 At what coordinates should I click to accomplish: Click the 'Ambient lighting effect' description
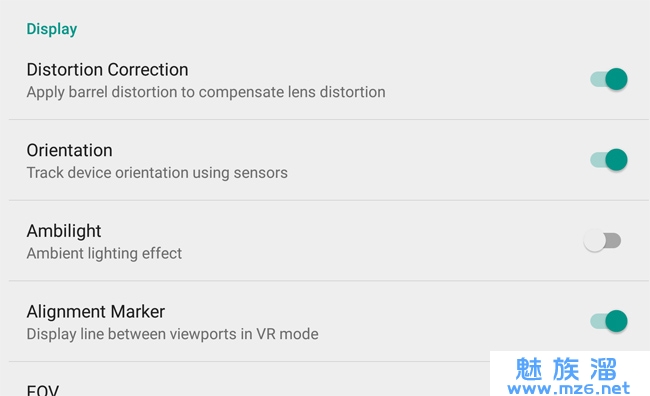click(104, 253)
